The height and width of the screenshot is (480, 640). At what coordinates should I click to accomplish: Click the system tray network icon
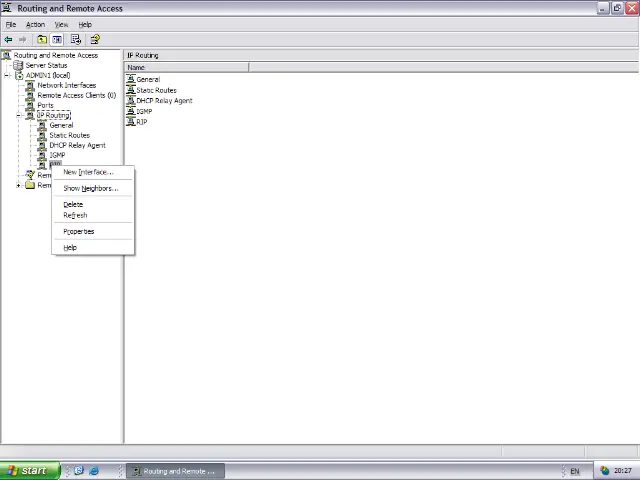point(604,471)
